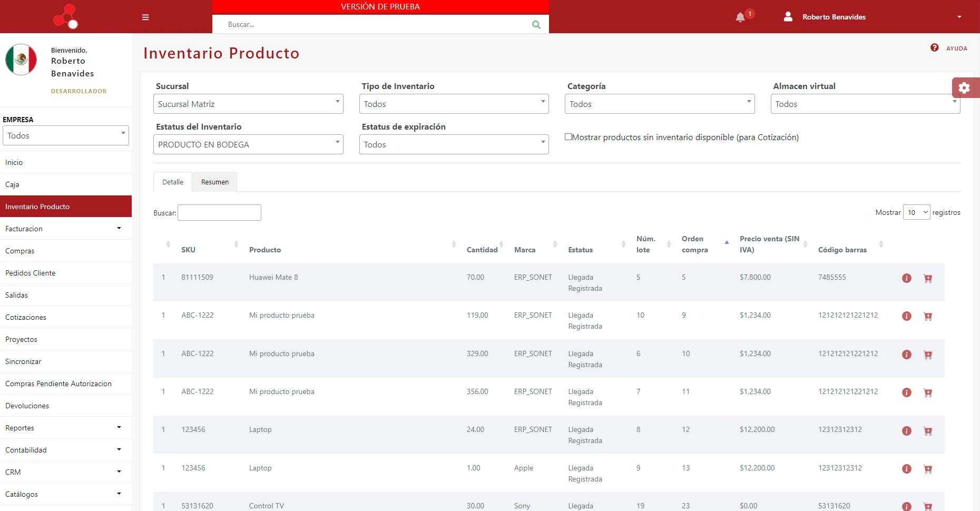Image resolution: width=980 pixels, height=511 pixels.
Task: Open info icon for lot 10 row
Action: [x=906, y=316]
